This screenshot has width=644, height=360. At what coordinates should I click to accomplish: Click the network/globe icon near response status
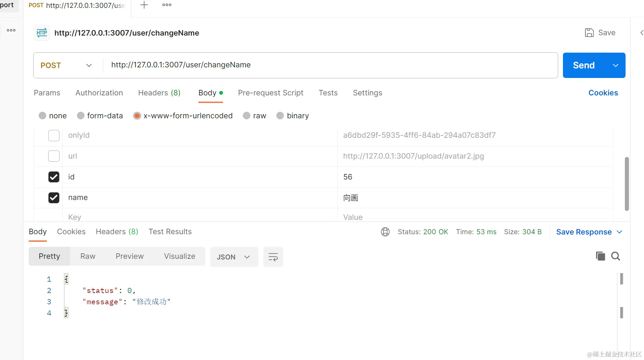(385, 231)
